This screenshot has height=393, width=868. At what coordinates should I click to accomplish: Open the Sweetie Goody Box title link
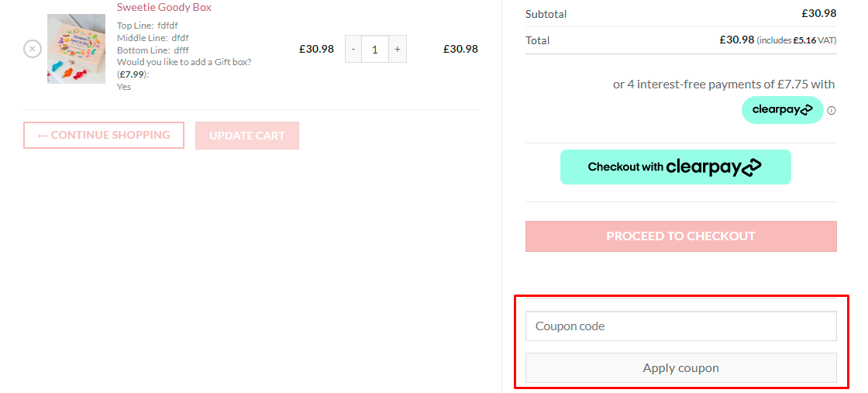click(x=164, y=7)
